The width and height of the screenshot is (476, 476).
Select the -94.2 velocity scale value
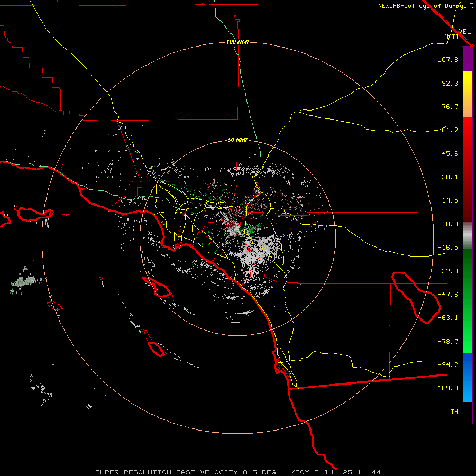point(448,365)
